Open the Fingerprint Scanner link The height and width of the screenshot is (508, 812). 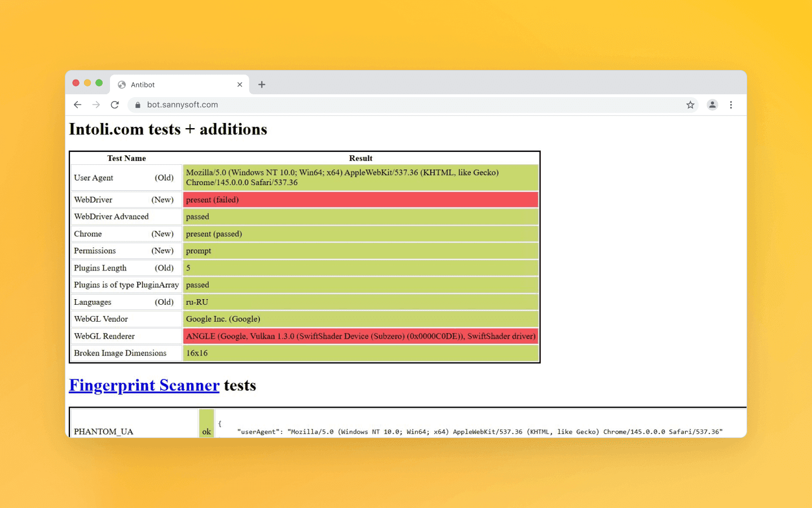pyautogui.click(x=144, y=386)
